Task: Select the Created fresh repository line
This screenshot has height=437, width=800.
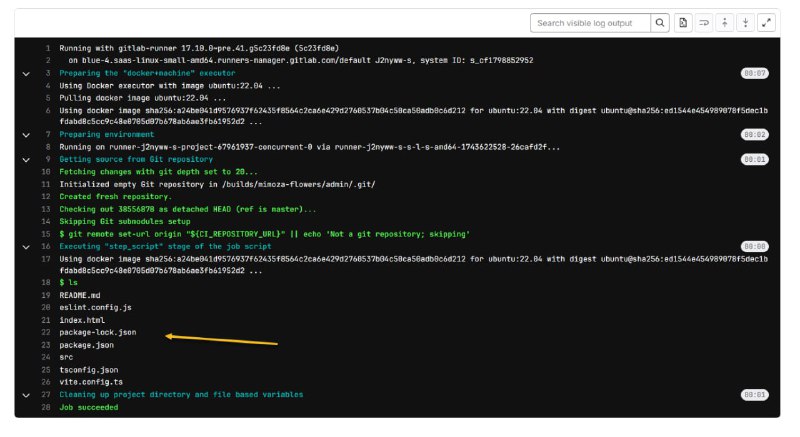Action: [x=115, y=196]
